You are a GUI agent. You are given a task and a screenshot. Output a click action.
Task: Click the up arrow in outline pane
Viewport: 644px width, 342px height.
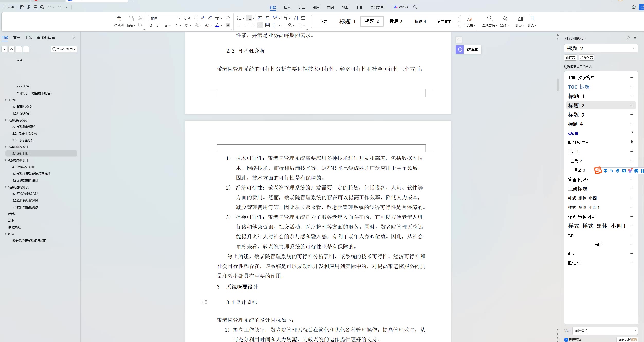click(12, 49)
